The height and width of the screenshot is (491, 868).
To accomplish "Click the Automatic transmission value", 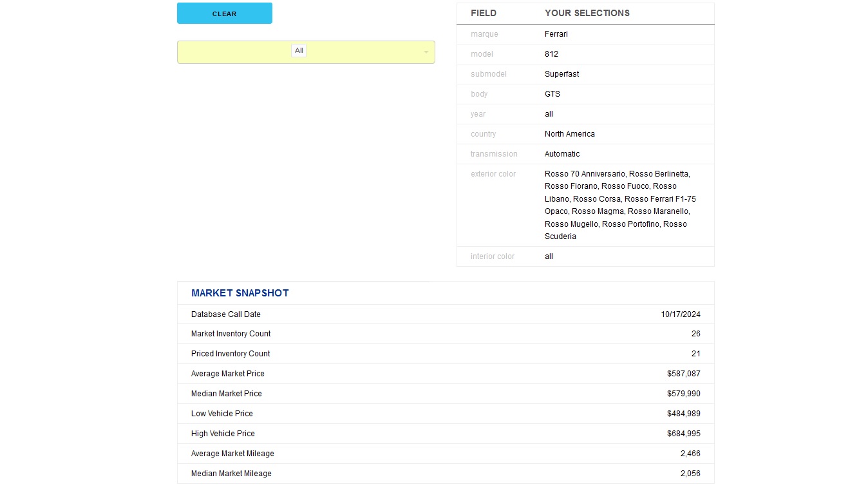I will pos(561,154).
